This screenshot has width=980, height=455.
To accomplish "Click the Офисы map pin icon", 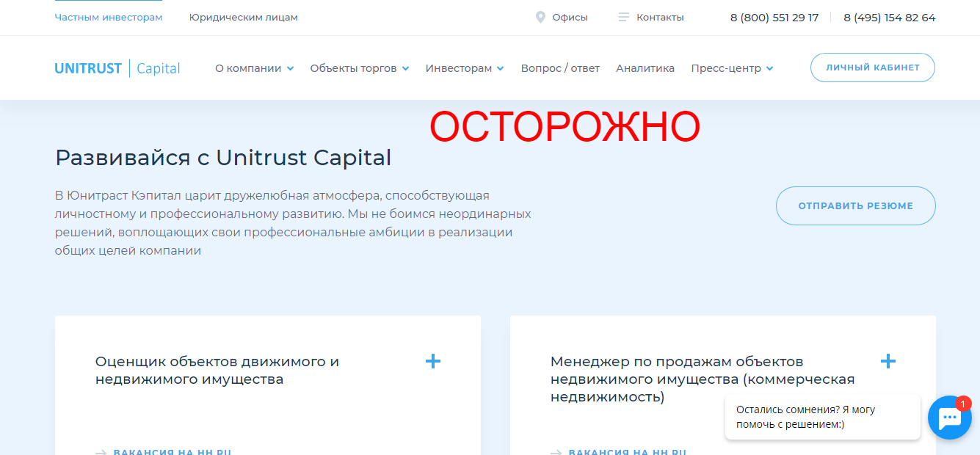I will tap(541, 17).
